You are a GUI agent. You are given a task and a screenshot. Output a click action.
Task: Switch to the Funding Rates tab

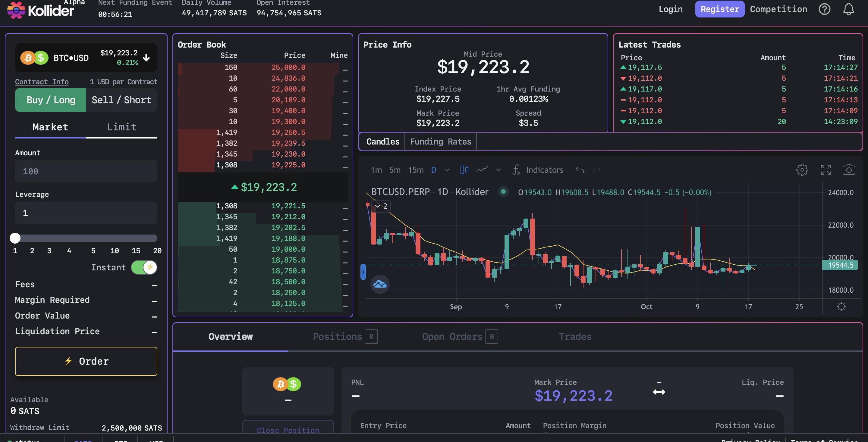(x=440, y=142)
